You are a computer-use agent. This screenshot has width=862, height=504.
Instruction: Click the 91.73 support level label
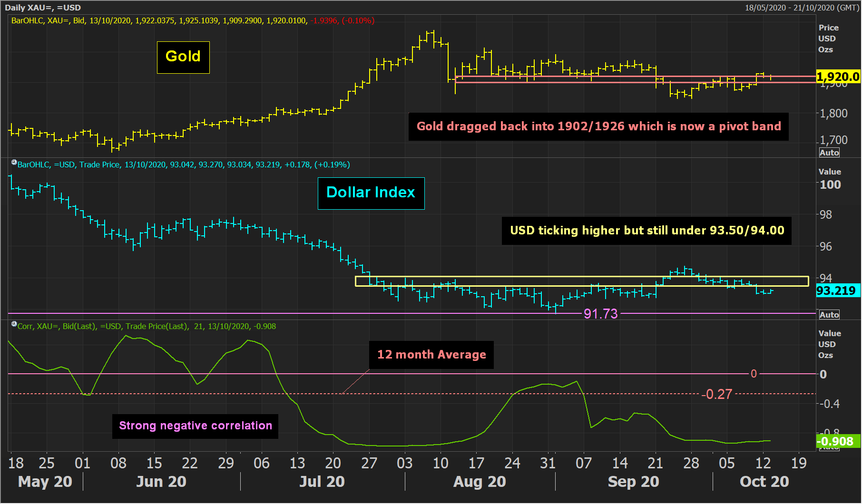click(601, 314)
